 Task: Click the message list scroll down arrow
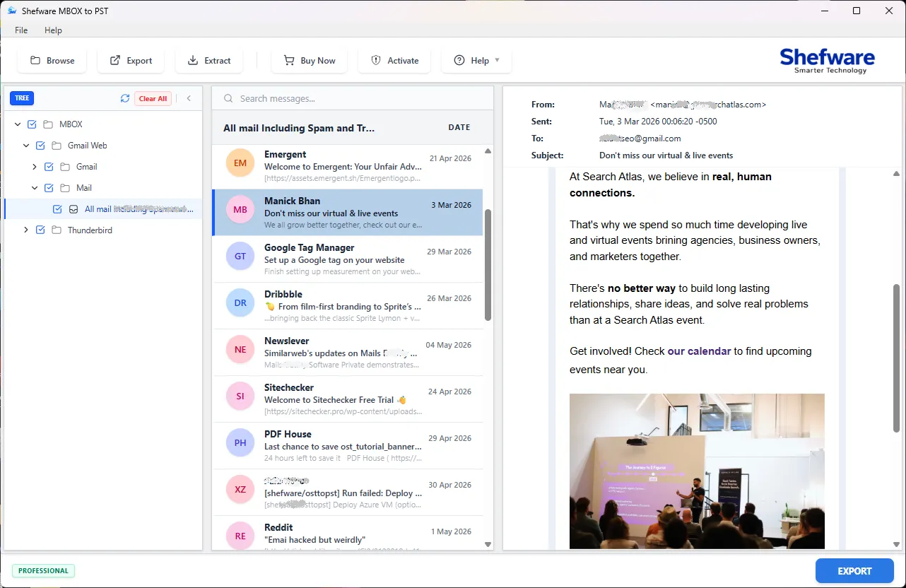(x=488, y=544)
